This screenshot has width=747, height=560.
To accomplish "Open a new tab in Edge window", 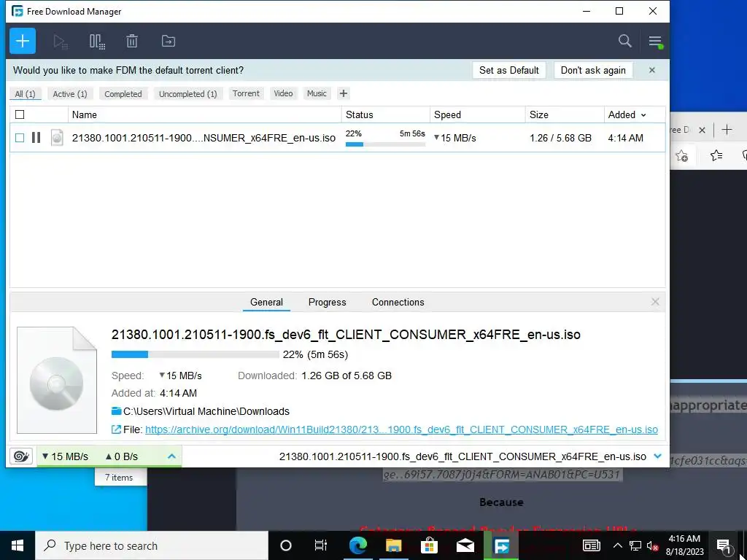I will [x=727, y=130].
